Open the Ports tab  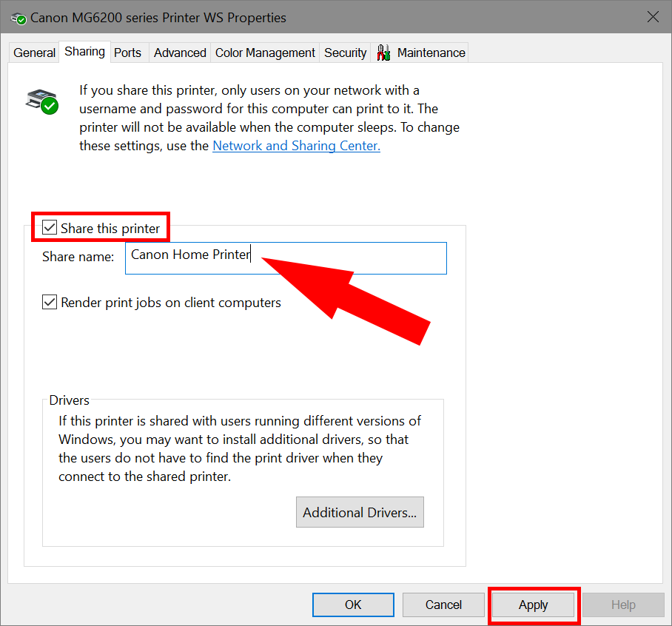[128, 53]
